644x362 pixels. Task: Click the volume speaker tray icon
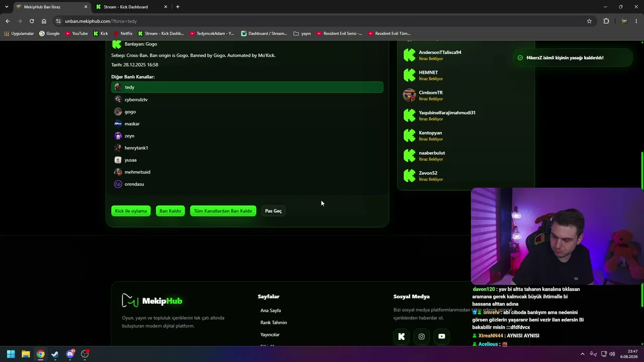[x=612, y=354]
